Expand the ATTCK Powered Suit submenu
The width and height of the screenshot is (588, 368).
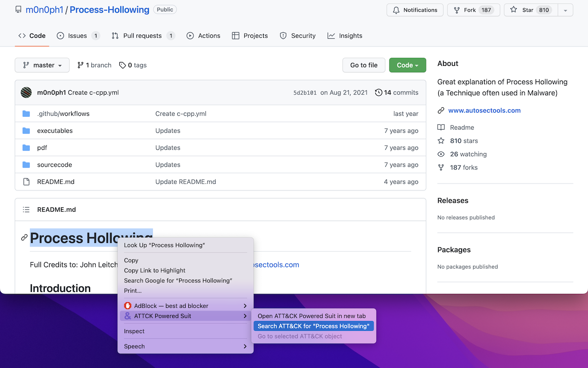point(245,316)
